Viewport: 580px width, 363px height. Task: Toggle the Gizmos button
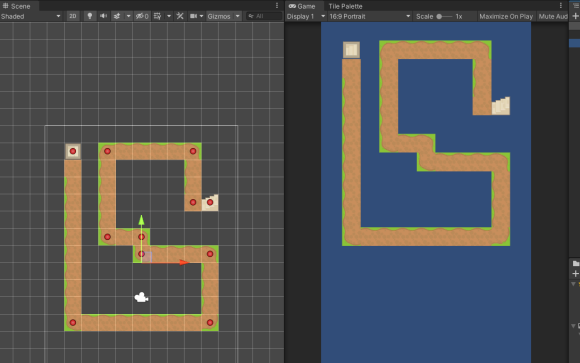click(219, 16)
